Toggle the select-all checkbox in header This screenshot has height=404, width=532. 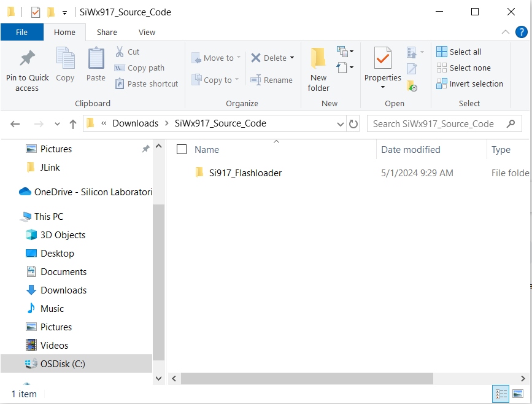click(182, 149)
